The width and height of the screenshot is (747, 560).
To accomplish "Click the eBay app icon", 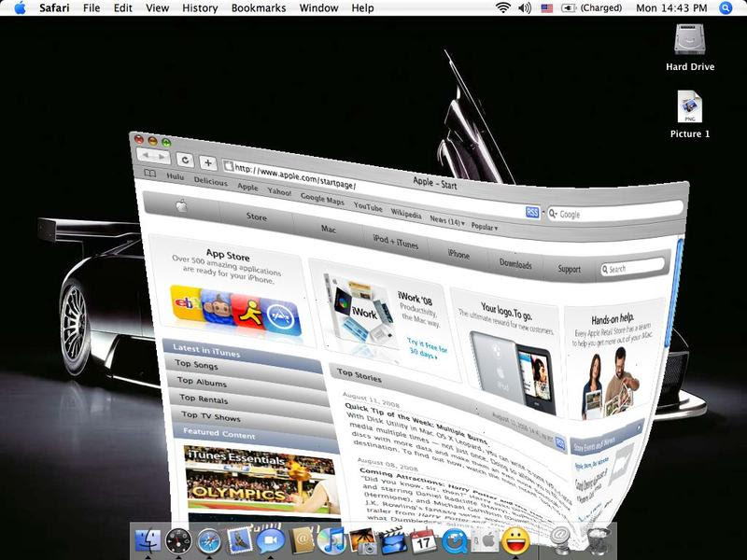I will coord(186,302).
